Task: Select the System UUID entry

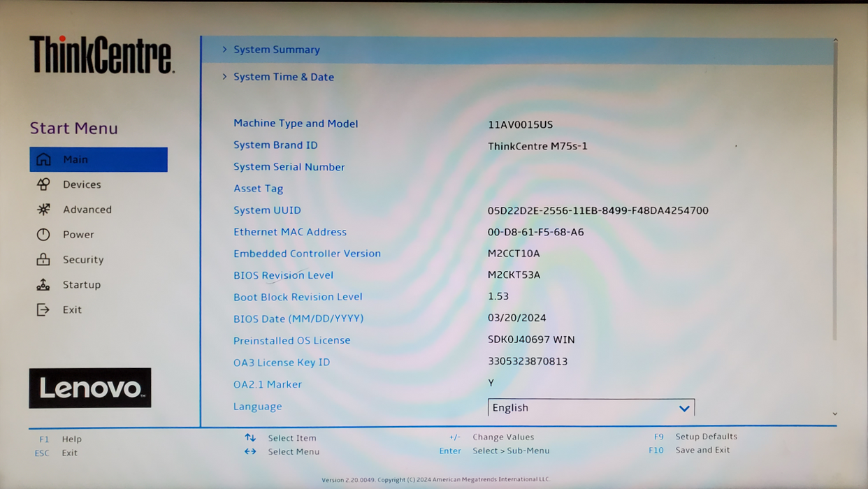Action: 267,210
